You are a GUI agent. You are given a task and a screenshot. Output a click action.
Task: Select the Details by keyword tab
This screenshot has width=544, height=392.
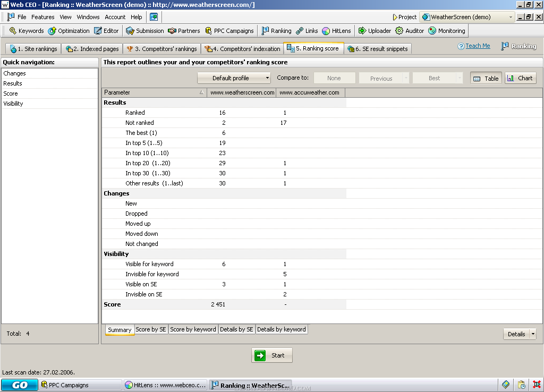pos(282,329)
